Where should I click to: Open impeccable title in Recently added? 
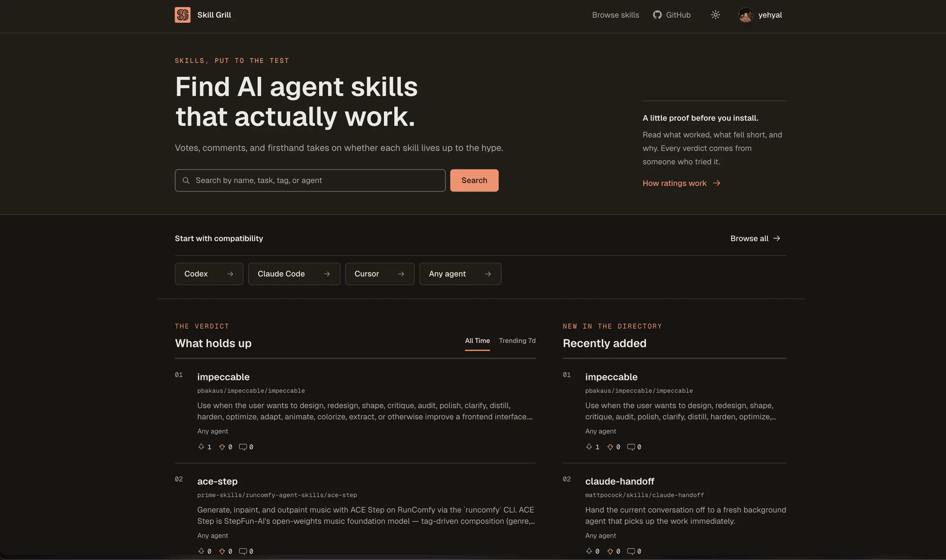tap(611, 377)
